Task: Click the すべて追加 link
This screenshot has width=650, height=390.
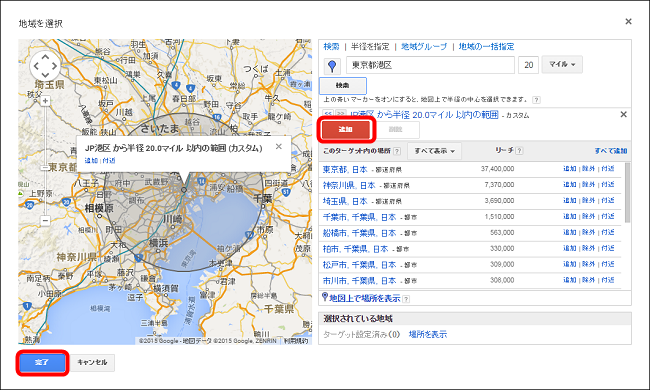Action: pos(611,151)
